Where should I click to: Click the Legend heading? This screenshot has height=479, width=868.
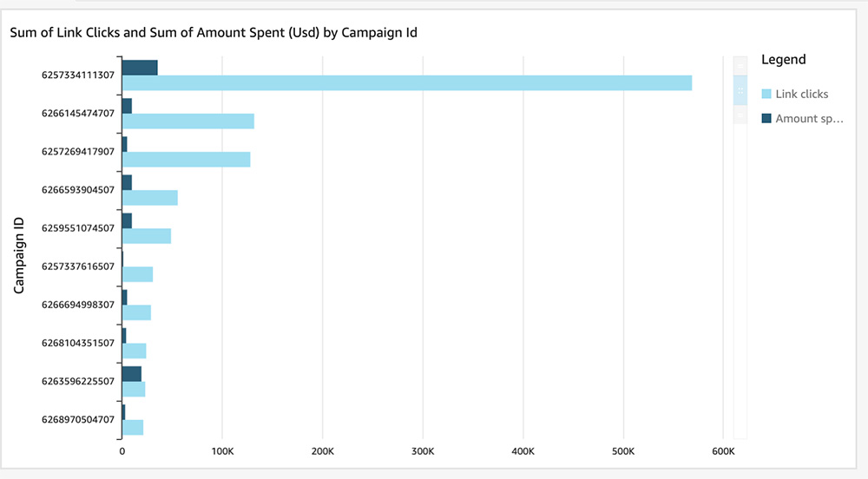(x=783, y=60)
